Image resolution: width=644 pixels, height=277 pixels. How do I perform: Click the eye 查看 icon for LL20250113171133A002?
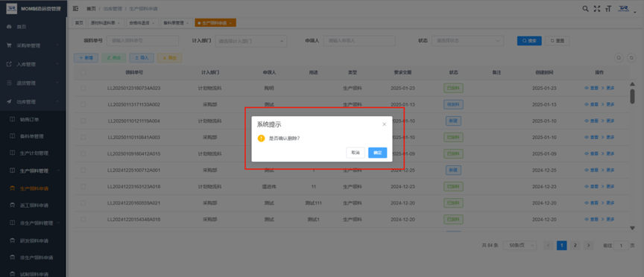coord(587,105)
